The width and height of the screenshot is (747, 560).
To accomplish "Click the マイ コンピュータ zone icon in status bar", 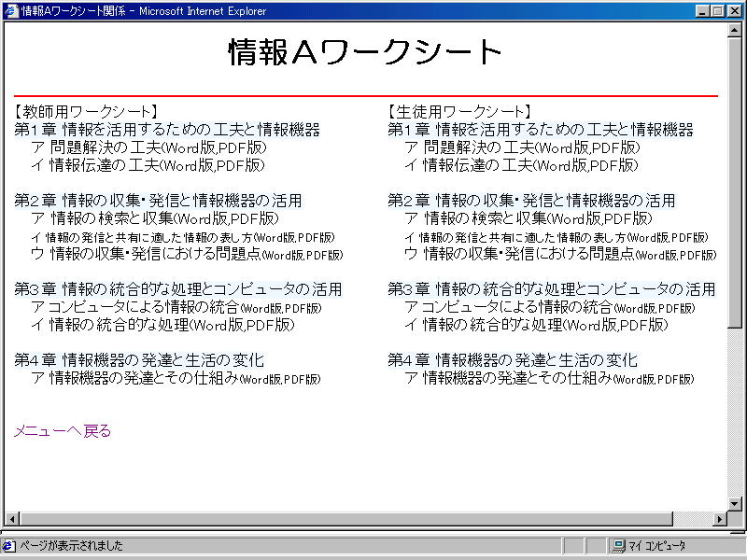I will [619, 546].
